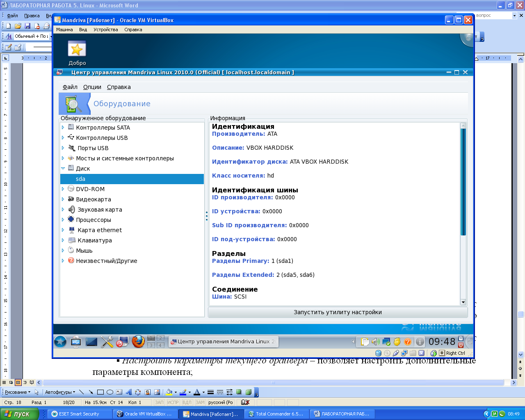The image size is (525, 420).
Task: Open the Вид menu in VirtualBox
Action: click(83, 30)
